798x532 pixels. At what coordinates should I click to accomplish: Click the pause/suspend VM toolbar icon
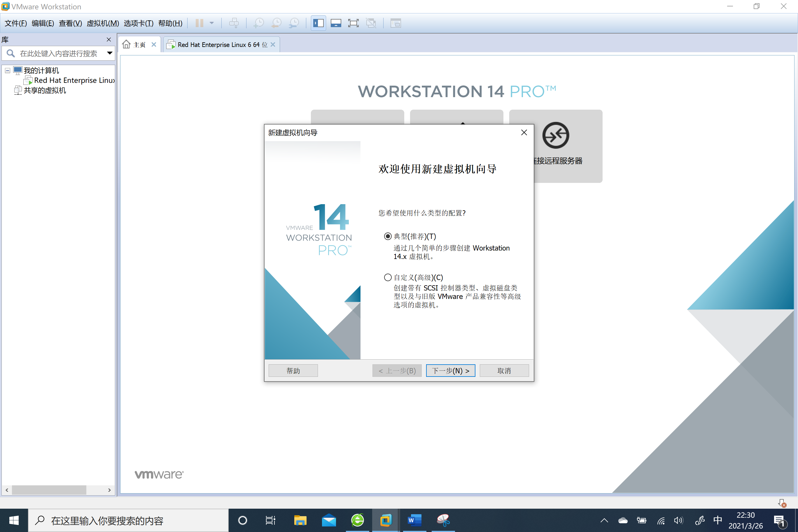pyautogui.click(x=199, y=23)
